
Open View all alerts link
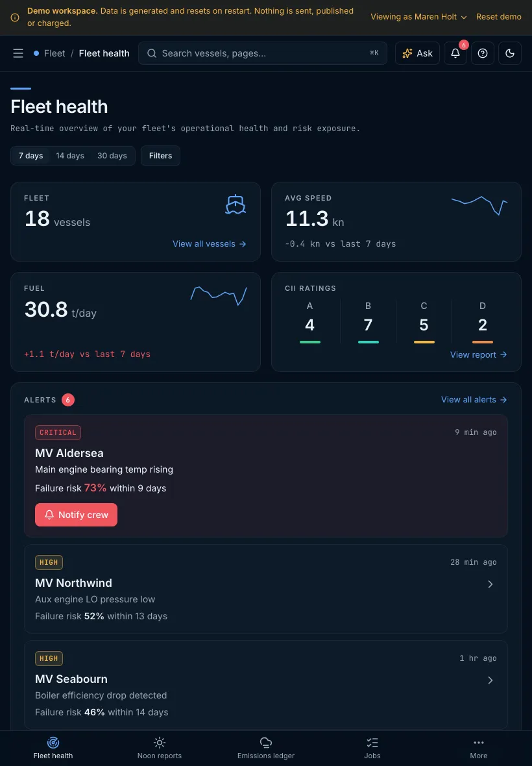pos(474,400)
